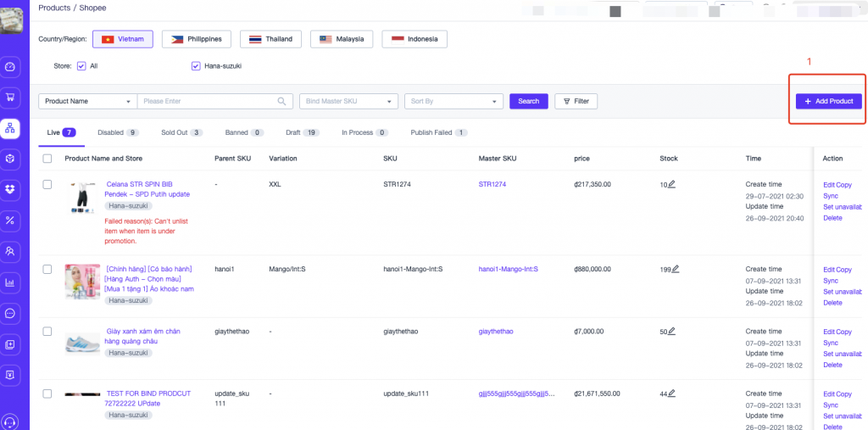Switch to the Banned tab
The height and width of the screenshot is (430, 868).
(x=244, y=132)
